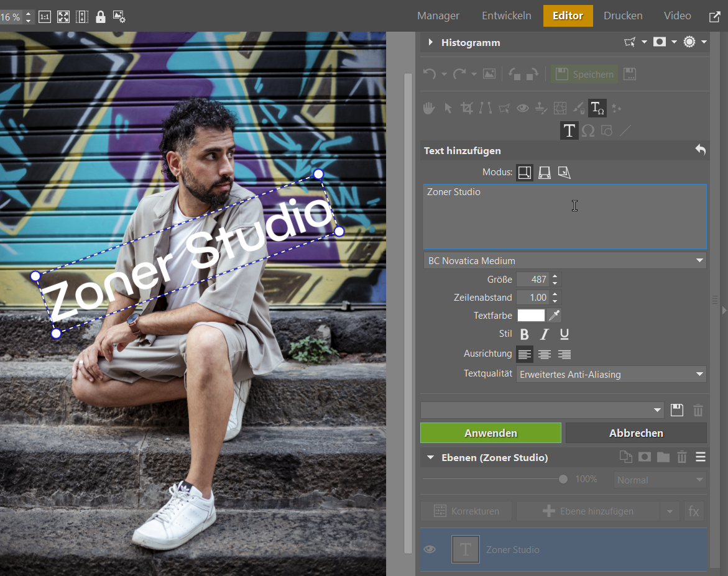Click the save preset floppy icon

(x=677, y=410)
